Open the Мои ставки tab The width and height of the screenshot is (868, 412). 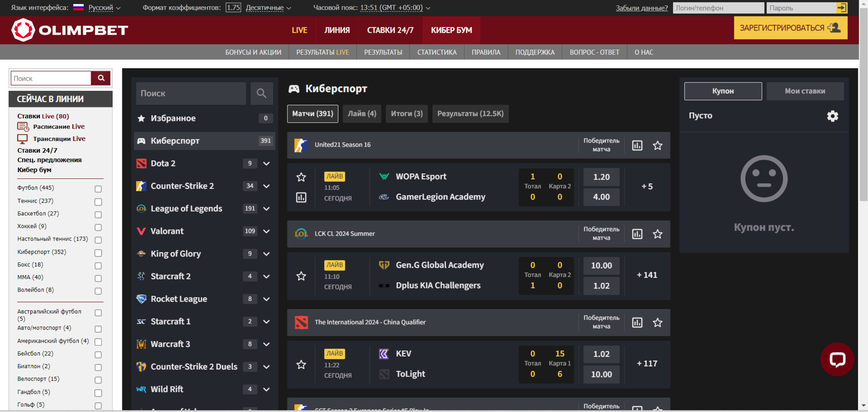coord(805,91)
